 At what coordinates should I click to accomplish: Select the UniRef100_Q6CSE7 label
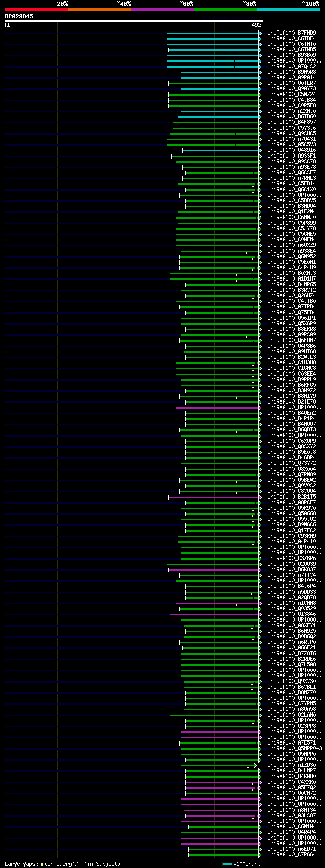291,172
